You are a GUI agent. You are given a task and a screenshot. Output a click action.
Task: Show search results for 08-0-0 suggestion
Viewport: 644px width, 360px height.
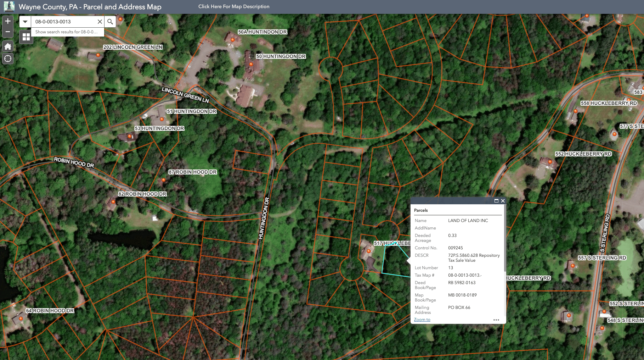coord(68,32)
